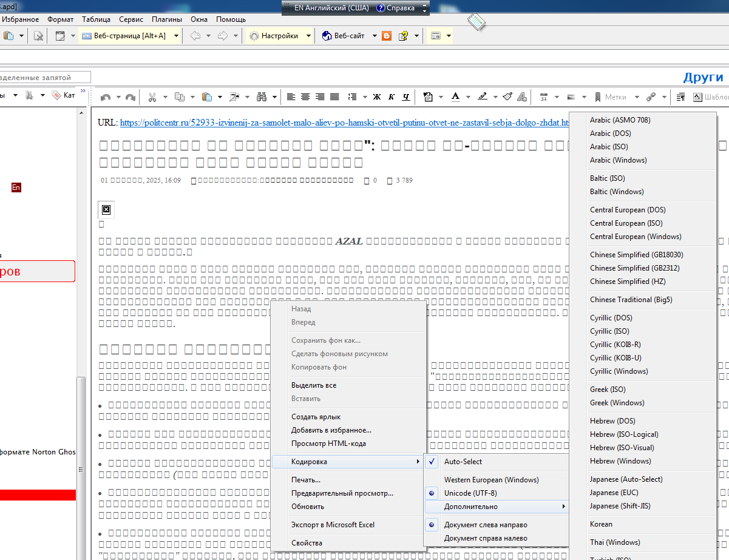Open dropdown arrow next to font color

(x=468, y=96)
